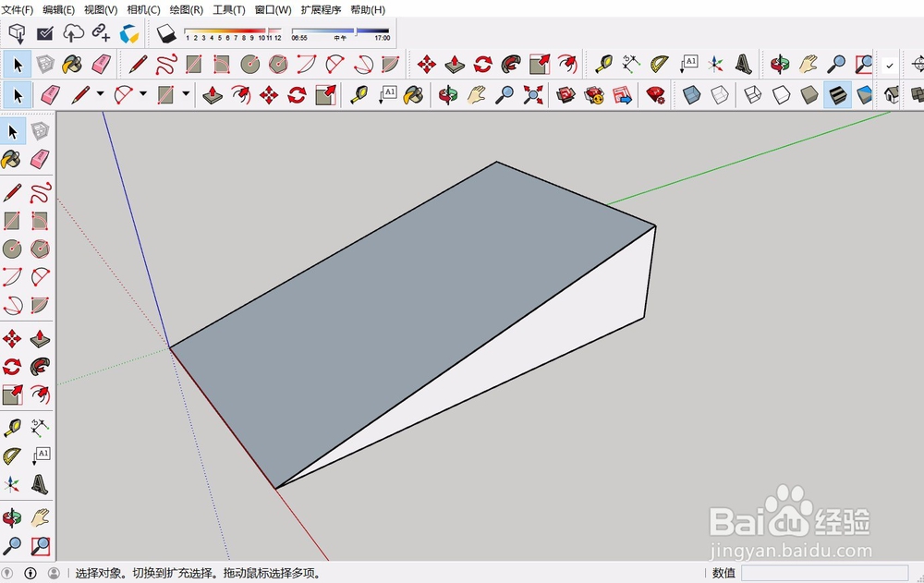The height and width of the screenshot is (583, 924).
Task: Open the 文件(F) menu
Action: 17,10
